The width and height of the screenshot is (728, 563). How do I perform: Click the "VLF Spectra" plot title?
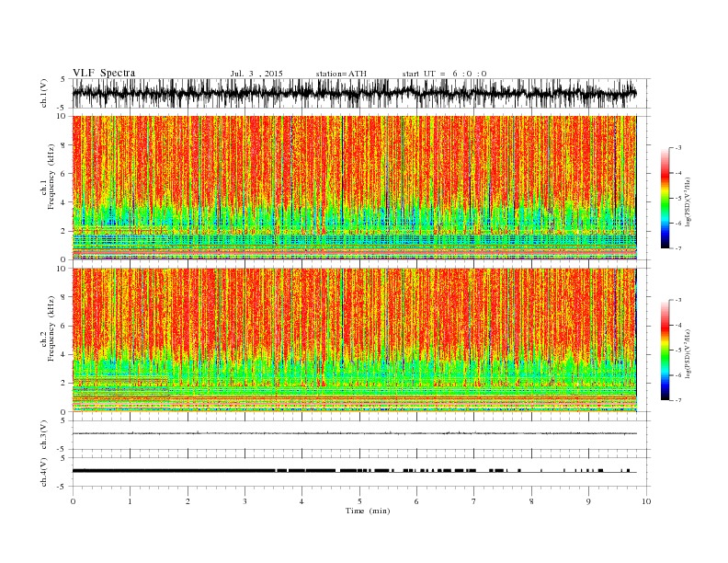104,73
